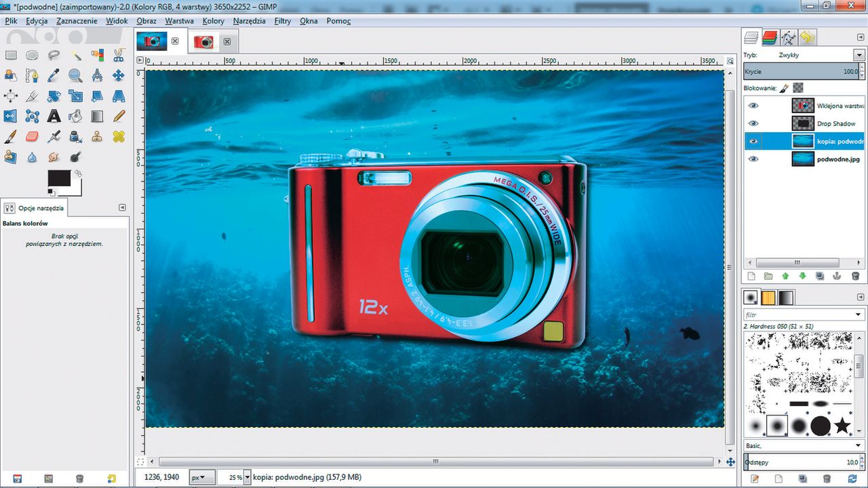Toggle visibility of kopia: podwodne layer
This screenshot has height=488, width=868.
(753, 141)
